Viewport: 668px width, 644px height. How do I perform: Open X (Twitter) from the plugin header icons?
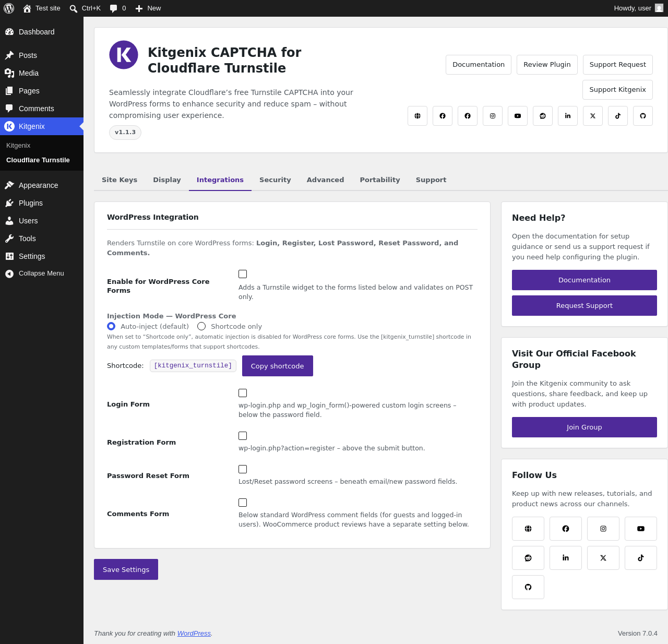[593, 116]
